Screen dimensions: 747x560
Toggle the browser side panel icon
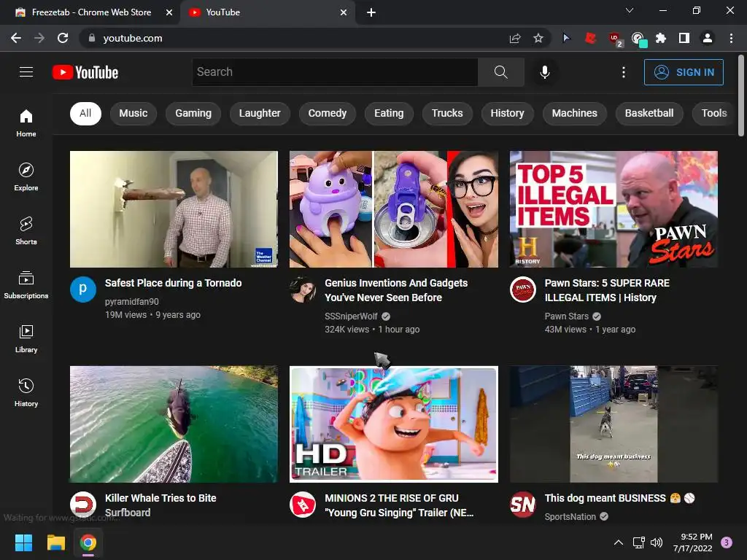click(x=684, y=38)
